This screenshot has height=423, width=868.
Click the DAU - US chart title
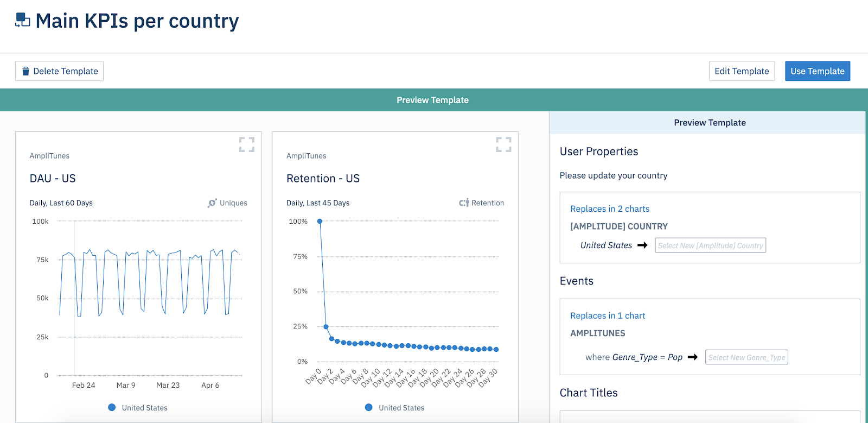[x=53, y=179]
